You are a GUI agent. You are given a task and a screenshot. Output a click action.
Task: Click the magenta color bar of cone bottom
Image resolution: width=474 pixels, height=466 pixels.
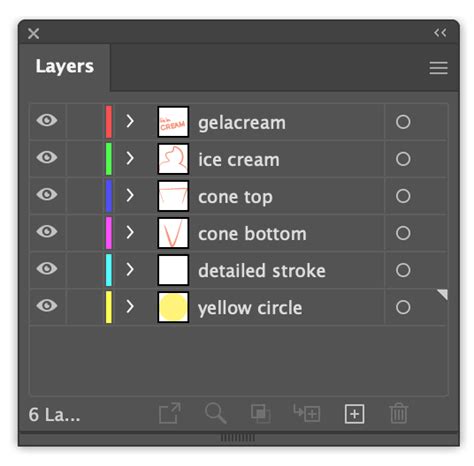point(109,233)
